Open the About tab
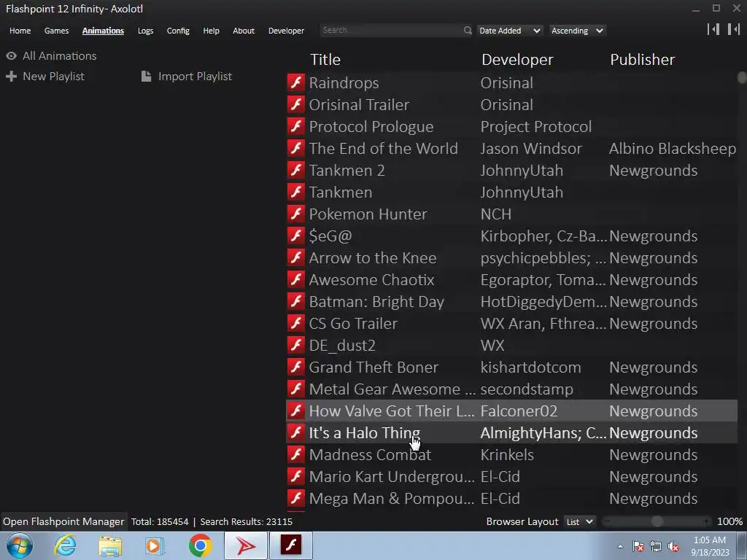 coord(244,31)
